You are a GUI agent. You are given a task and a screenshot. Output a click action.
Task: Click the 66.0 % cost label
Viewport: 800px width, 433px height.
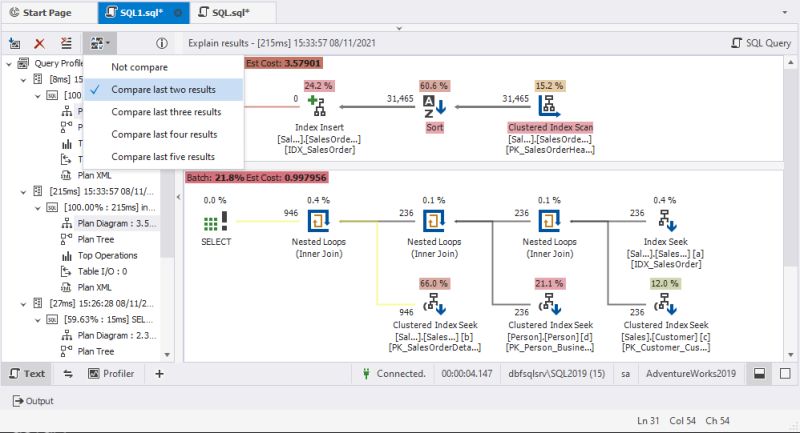pyautogui.click(x=434, y=284)
